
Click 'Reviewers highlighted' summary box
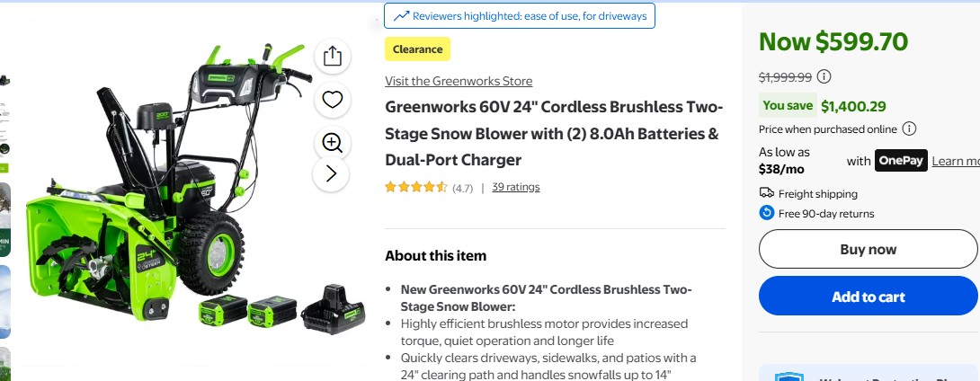(520, 15)
